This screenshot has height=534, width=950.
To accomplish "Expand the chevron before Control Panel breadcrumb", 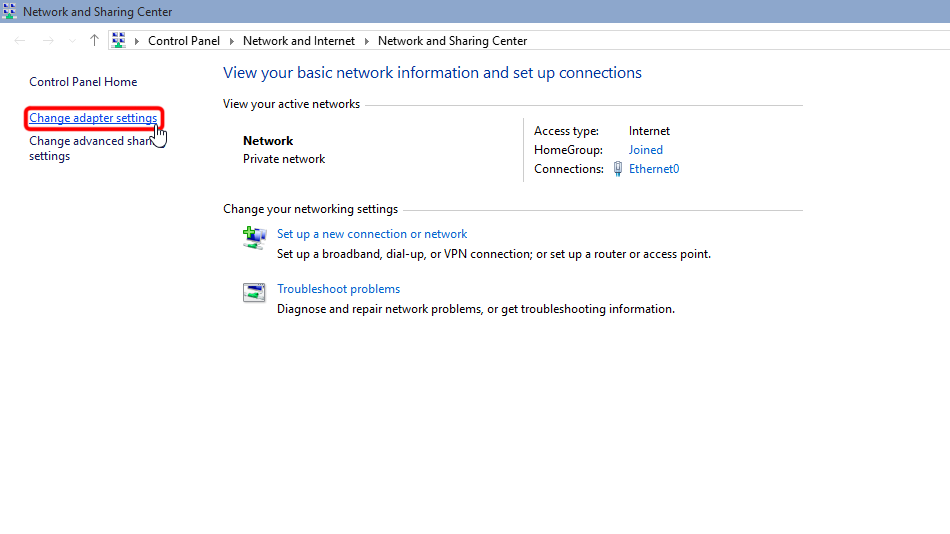I will (x=137, y=41).
